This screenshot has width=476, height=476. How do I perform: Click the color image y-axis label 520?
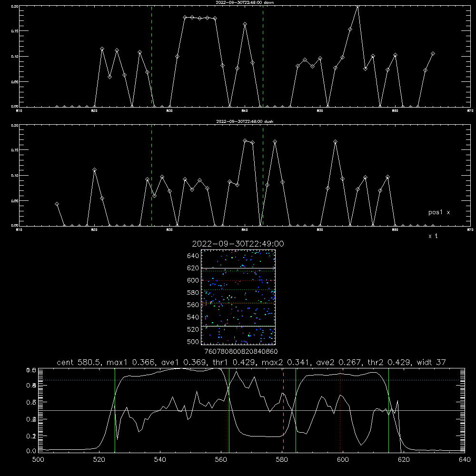coord(193,329)
